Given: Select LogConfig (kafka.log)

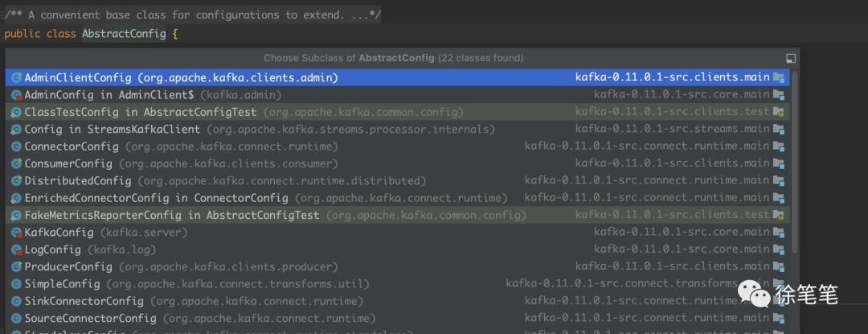Looking at the screenshot, I should pos(398,249).
